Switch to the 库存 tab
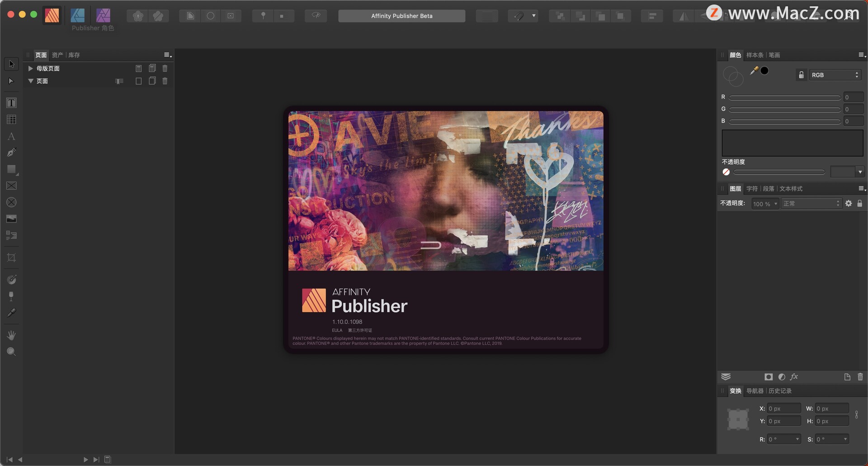The width and height of the screenshot is (868, 466). (x=74, y=55)
